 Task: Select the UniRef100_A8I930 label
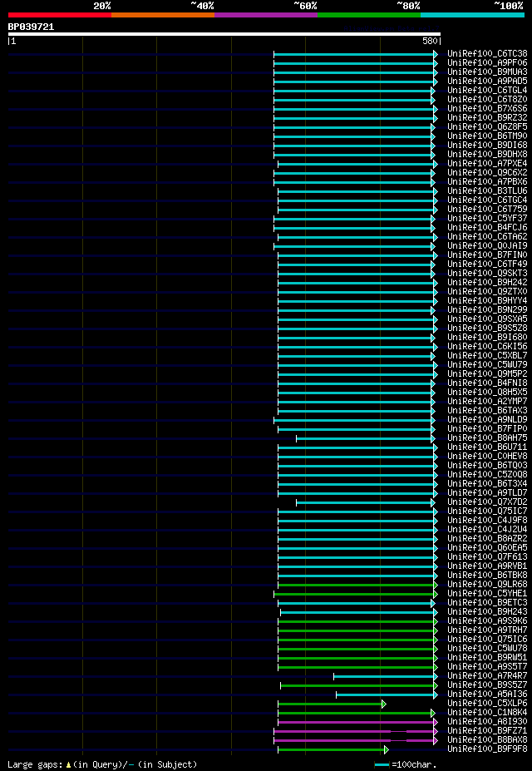point(487,722)
